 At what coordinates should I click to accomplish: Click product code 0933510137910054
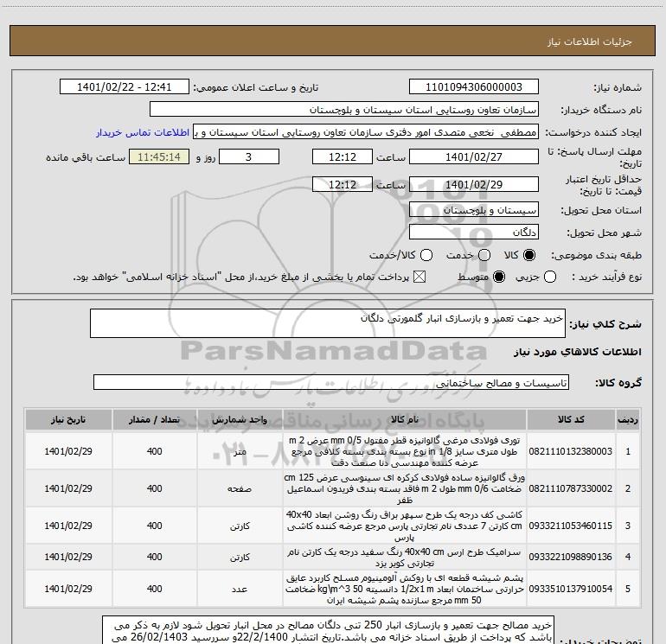571,589
